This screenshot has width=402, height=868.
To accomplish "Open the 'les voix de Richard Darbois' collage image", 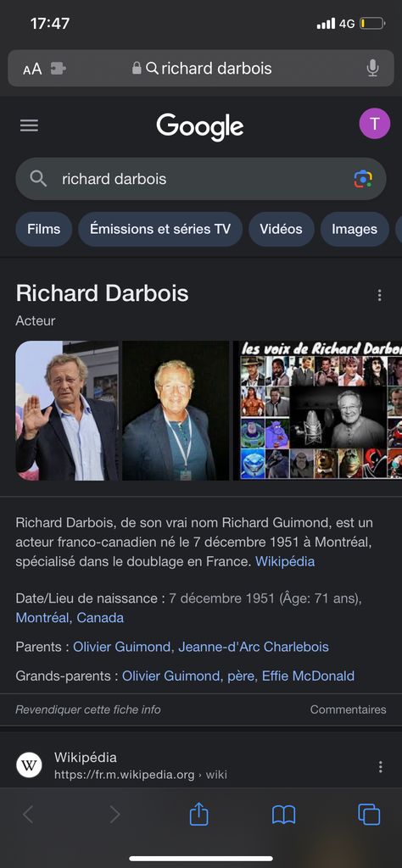I will pyautogui.click(x=321, y=410).
